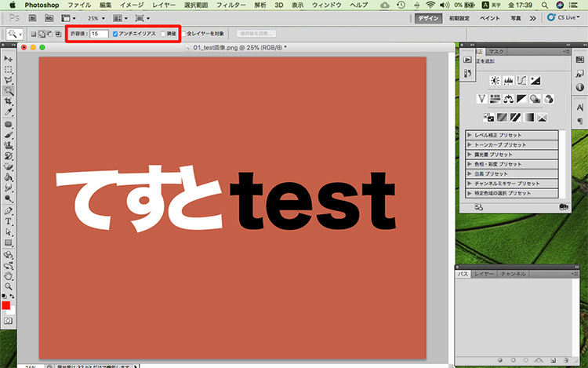Open the Character panel icon
Image resolution: width=588 pixels, height=368 pixels.
point(579,107)
